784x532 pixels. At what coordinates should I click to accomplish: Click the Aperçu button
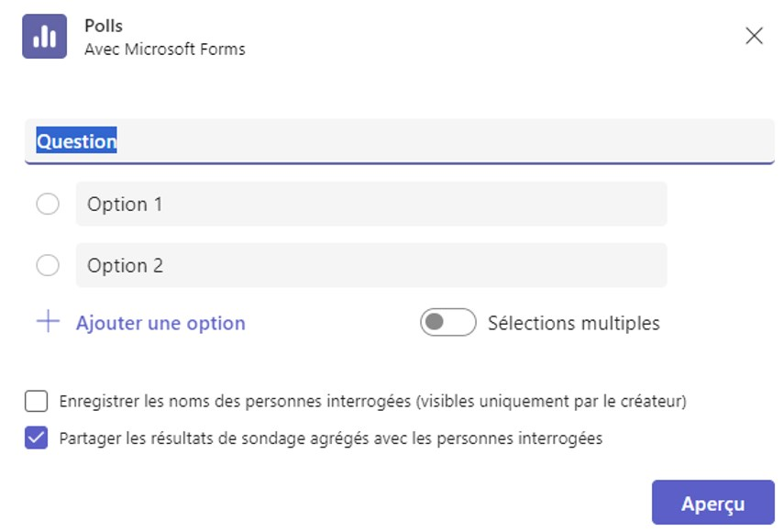pyautogui.click(x=712, y=504)
